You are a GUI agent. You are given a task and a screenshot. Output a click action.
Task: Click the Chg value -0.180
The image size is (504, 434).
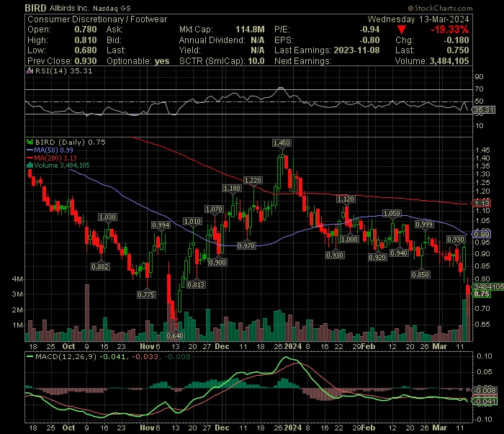click(456, 40)
